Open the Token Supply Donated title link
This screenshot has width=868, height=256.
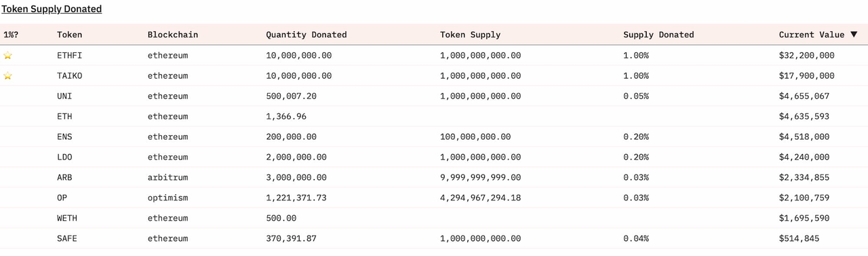coord(52,9)
